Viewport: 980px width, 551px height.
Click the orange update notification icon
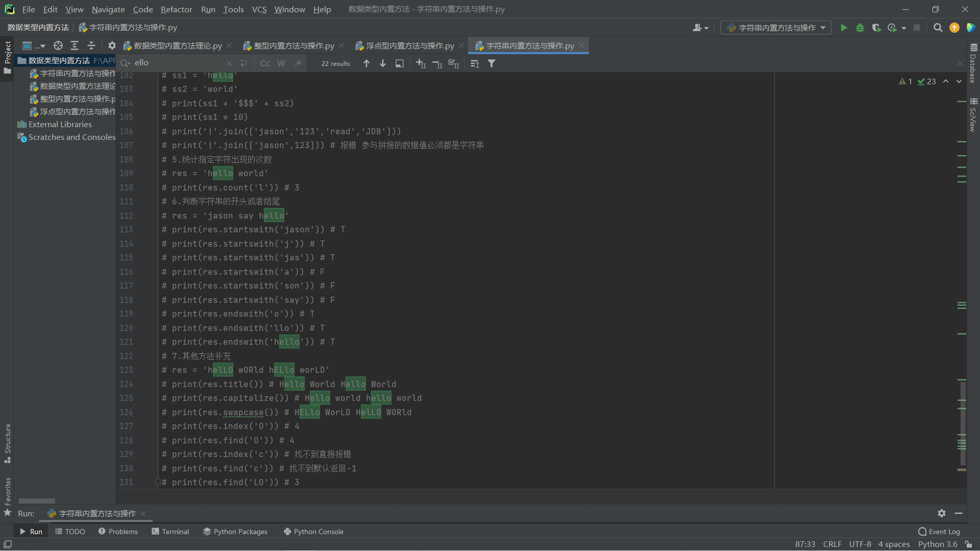point(954,28)
